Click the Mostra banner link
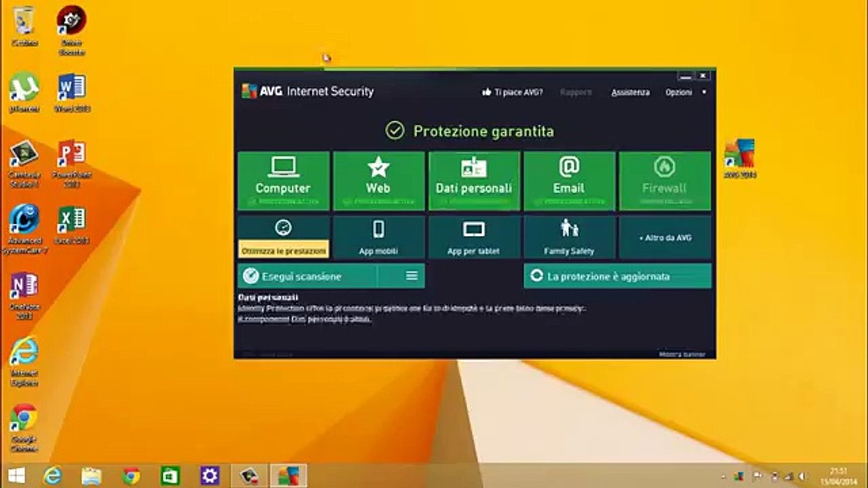 (682, 354)
